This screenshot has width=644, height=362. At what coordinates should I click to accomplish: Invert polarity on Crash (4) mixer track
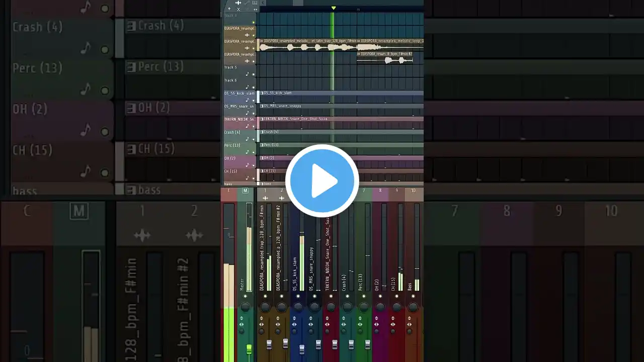tap(343, 318)
